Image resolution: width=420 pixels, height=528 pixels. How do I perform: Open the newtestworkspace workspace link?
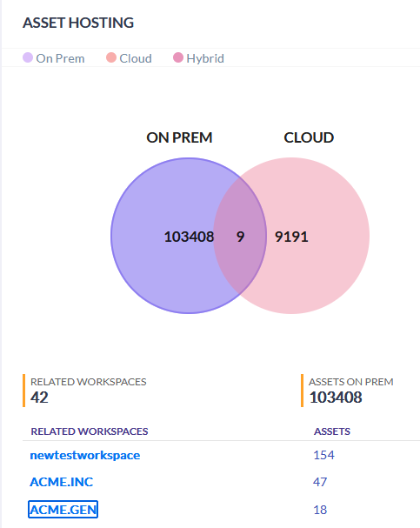point(85,455)
